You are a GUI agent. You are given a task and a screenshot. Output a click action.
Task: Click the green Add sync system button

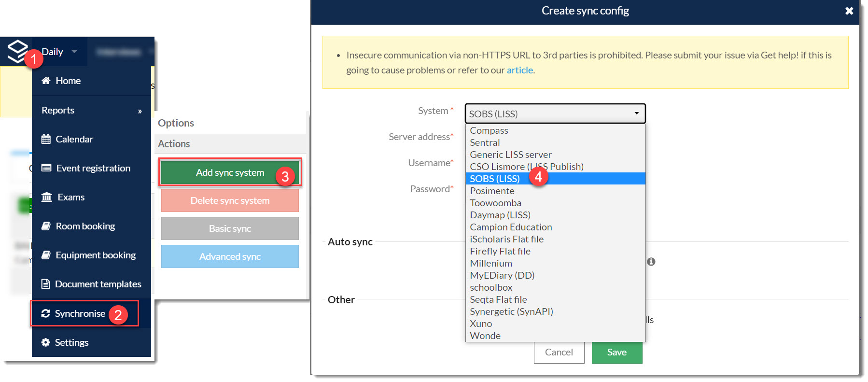click(230, 172)
